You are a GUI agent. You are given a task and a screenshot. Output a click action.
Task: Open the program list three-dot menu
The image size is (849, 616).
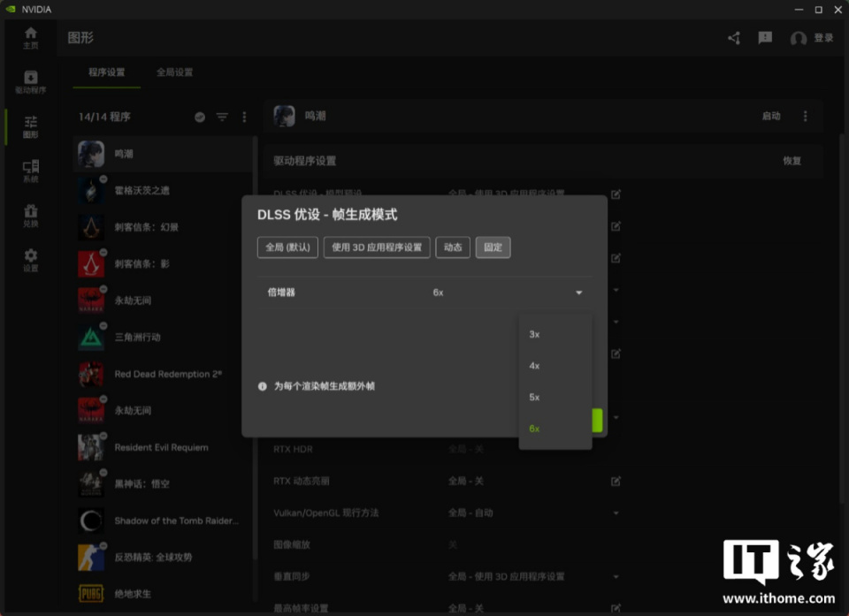point(244,117)
